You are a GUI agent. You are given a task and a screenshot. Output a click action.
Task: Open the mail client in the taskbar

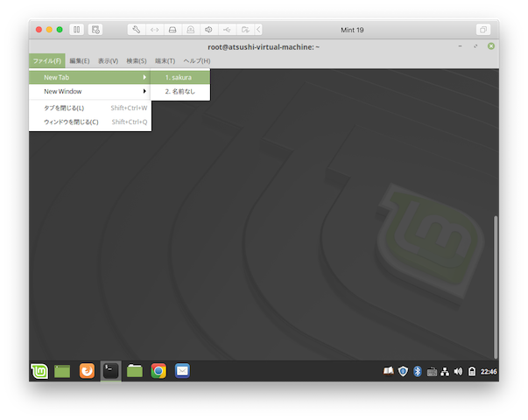[182, 371]
